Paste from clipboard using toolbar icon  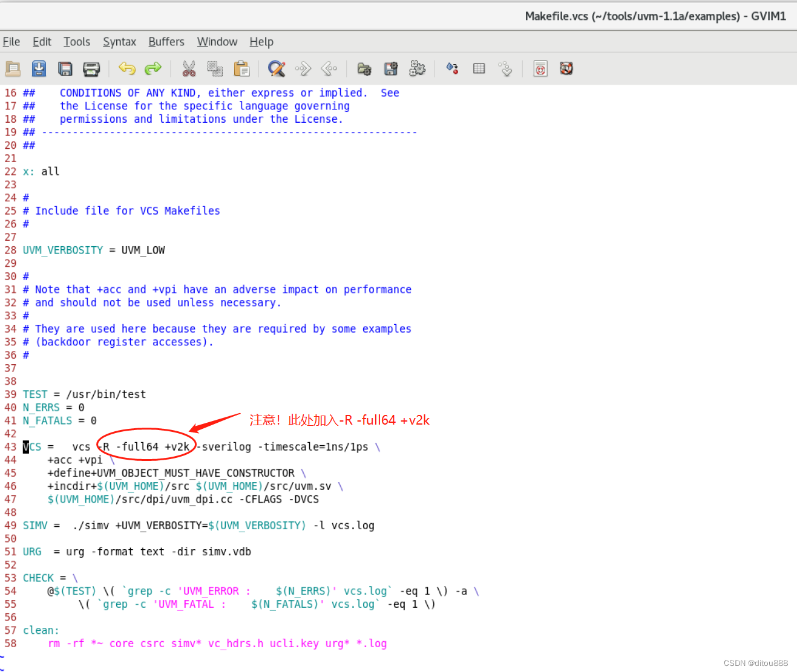click(241, 69)
